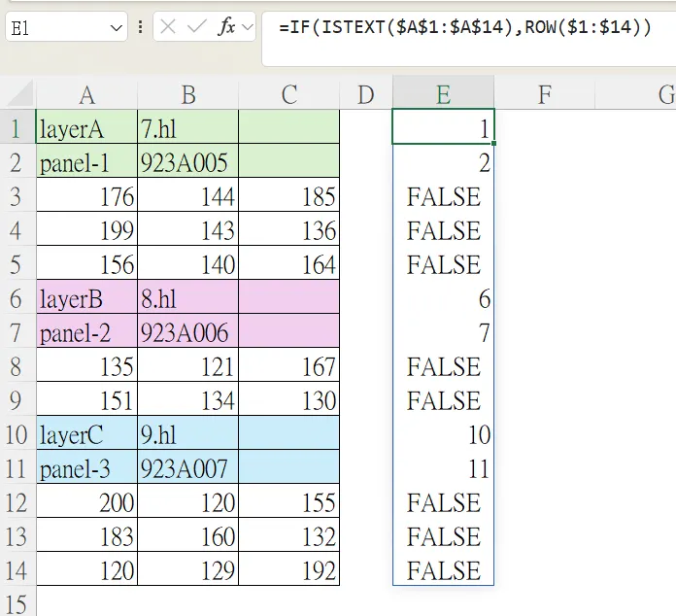The width and height of the screenshot is (676, 616).
Task: Select row 15 header
Action: [18, 602]
